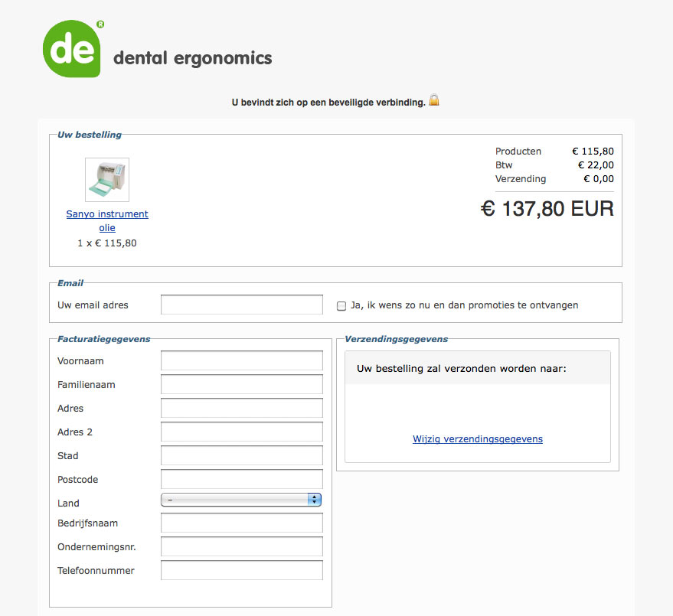Focus the Adres 2 field
The width and height of the screenshot is (673, 616).
click(242, 432)
